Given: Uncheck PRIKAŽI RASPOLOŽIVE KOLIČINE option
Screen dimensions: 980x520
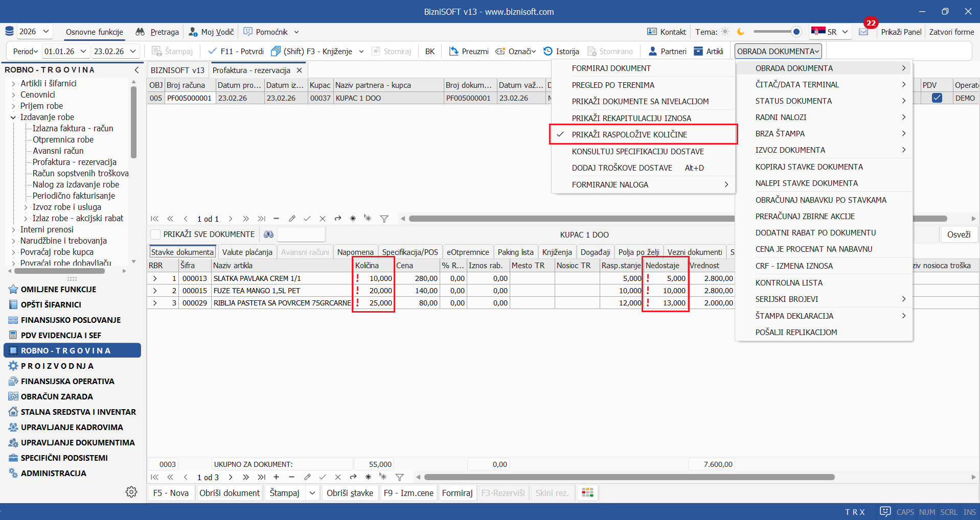Looking at the screenshot, I should click(x=629, y=134).
